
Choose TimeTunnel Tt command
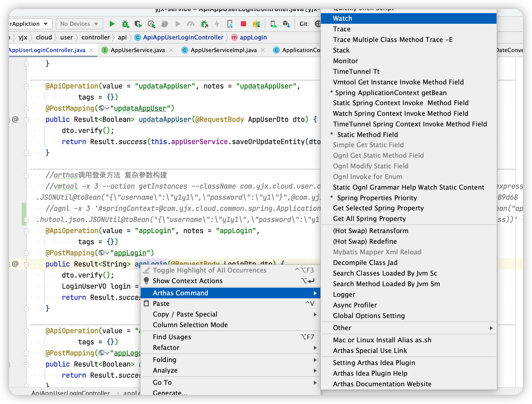tap(408, 72)
